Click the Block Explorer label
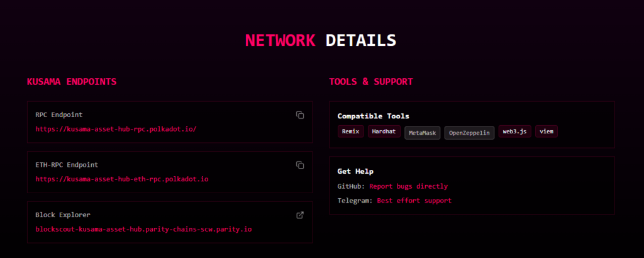644x258 pixels. click(x=63, y=215)
